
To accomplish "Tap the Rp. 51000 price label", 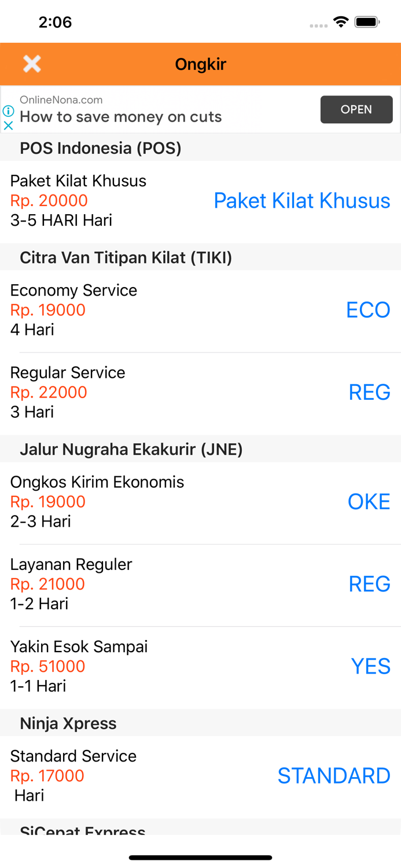I will pos(47,667).
